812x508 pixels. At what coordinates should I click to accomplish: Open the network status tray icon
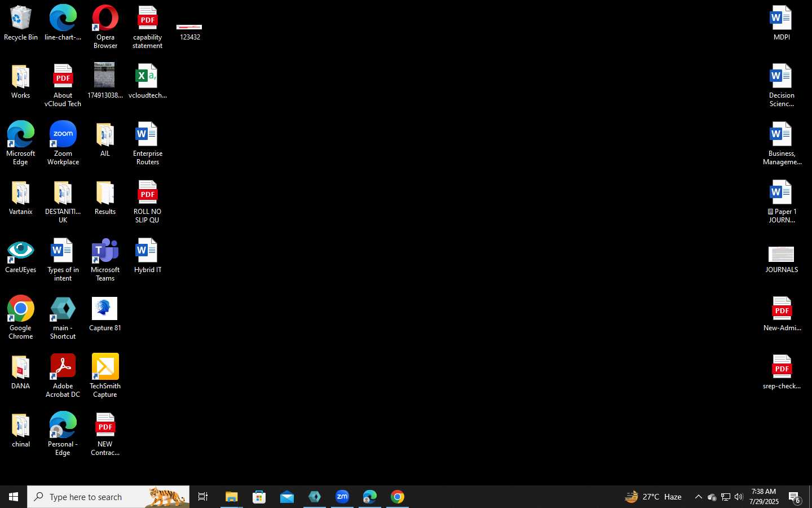726,497
